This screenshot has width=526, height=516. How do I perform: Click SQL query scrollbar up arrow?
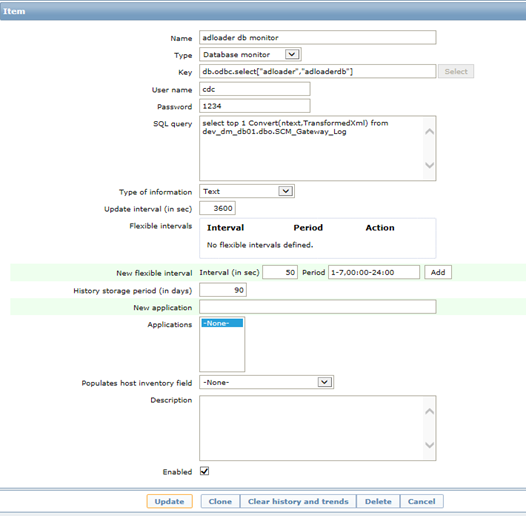(x=429, y=132)
